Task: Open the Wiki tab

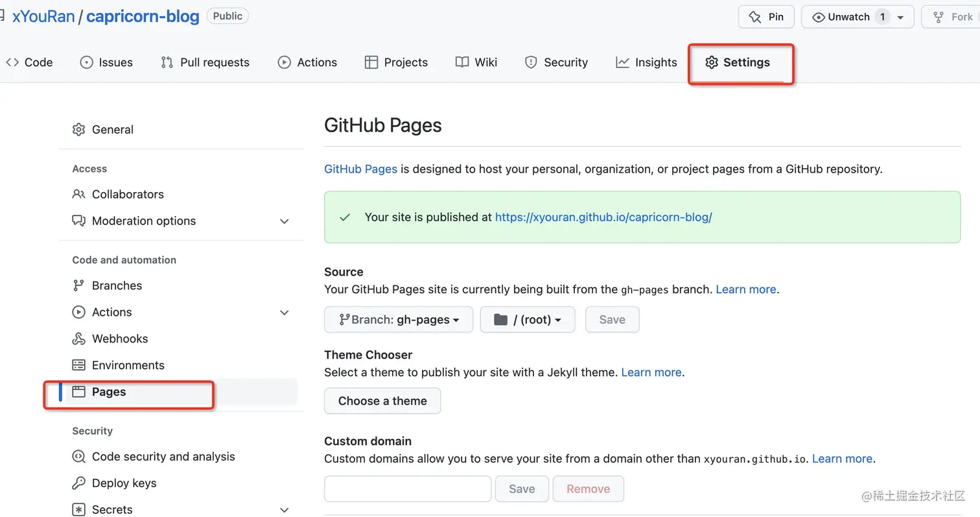Action: (x=476, y=62)
